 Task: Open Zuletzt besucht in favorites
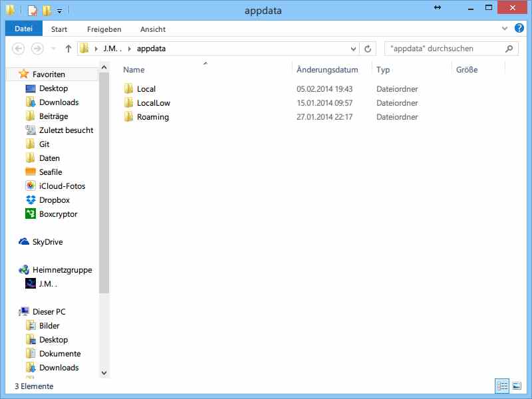66,130
